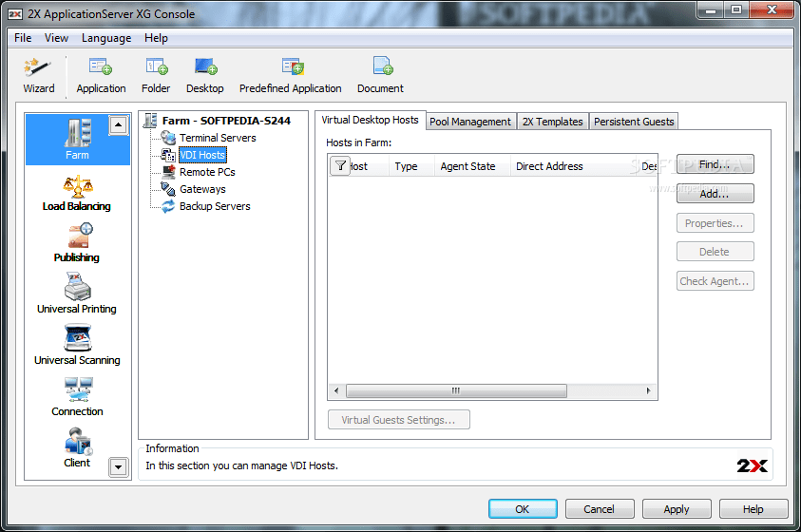Open Virtual Guests Settings...
801x532 pixels.
[x=398, y=420]
